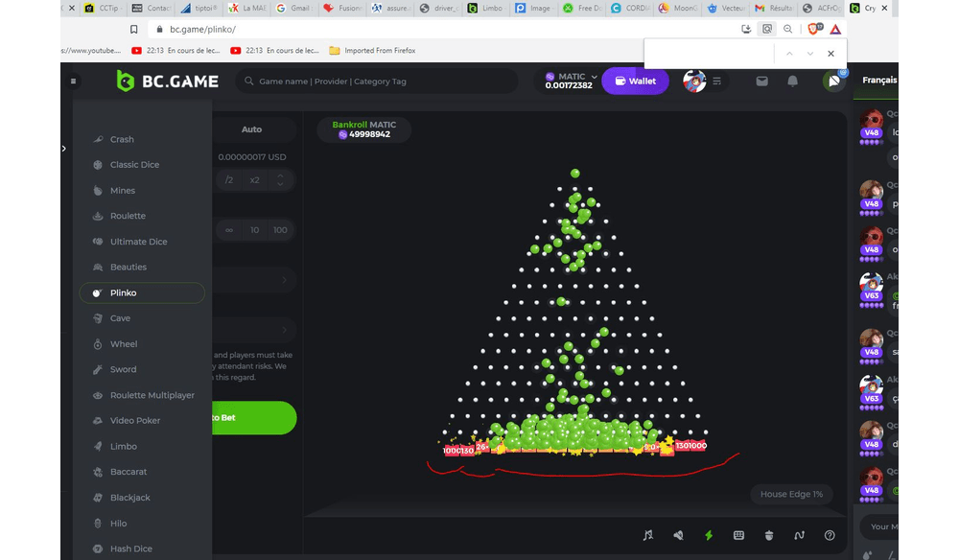Open the mail inbox icon
The height and width of the screenshot is (560, 959).
(x=761, y=82)
